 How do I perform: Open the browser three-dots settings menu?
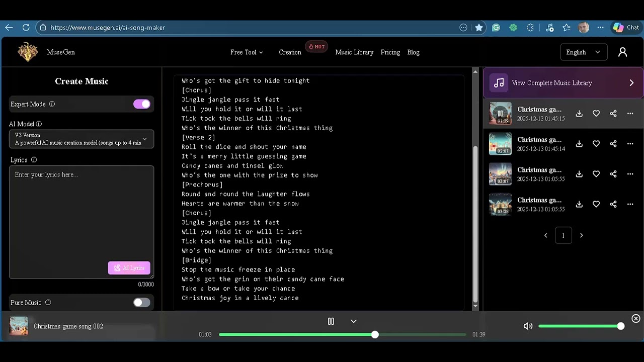pos(600,28)
